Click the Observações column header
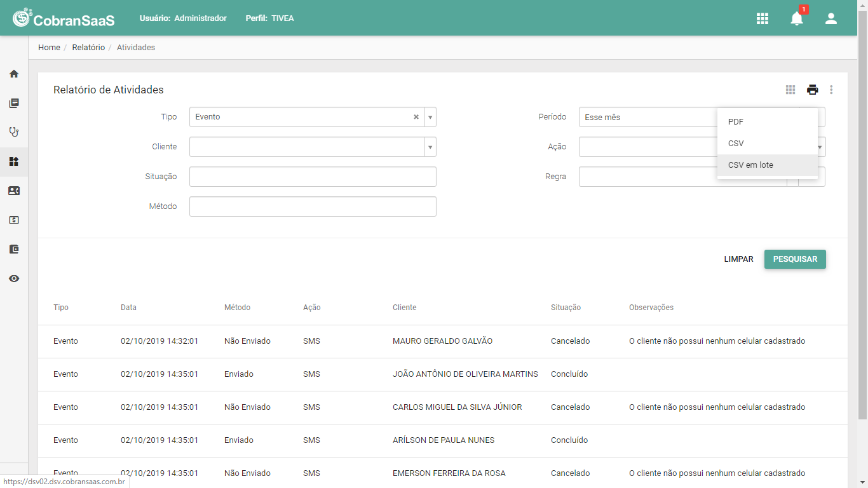868x488 pixels. click(651, 308)
